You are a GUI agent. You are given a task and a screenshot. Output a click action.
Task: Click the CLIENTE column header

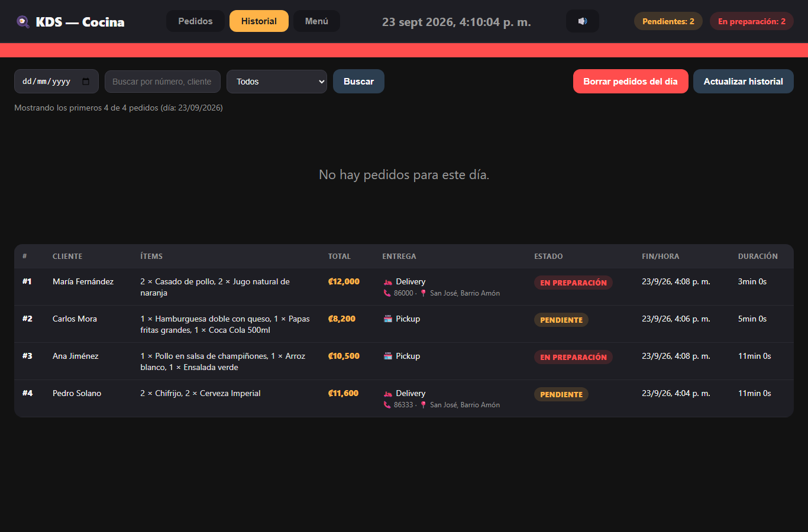[x=67, y=257]
